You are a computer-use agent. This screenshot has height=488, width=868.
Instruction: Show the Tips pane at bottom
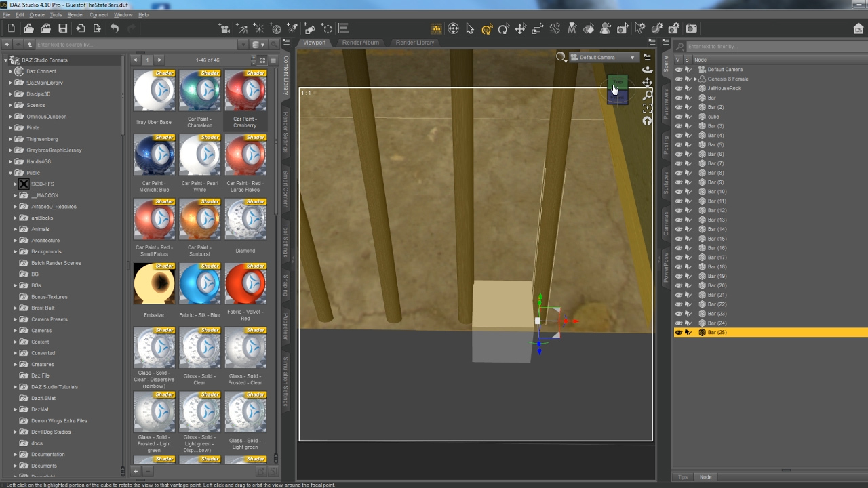pos(683,477)
